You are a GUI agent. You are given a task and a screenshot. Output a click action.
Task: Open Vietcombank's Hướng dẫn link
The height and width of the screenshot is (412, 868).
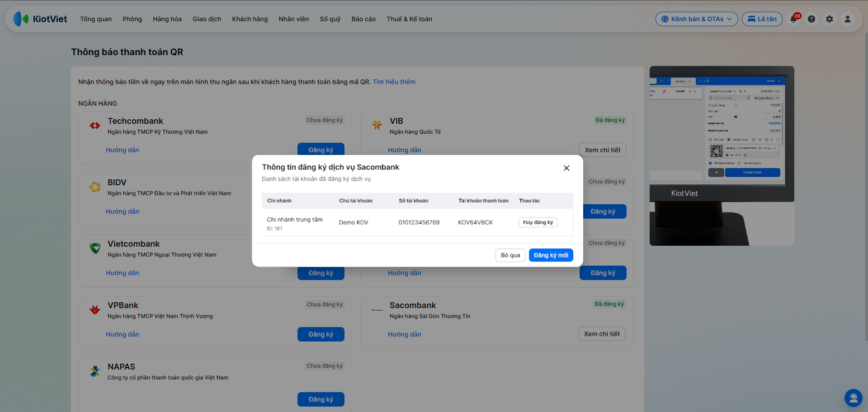(123, 273)
